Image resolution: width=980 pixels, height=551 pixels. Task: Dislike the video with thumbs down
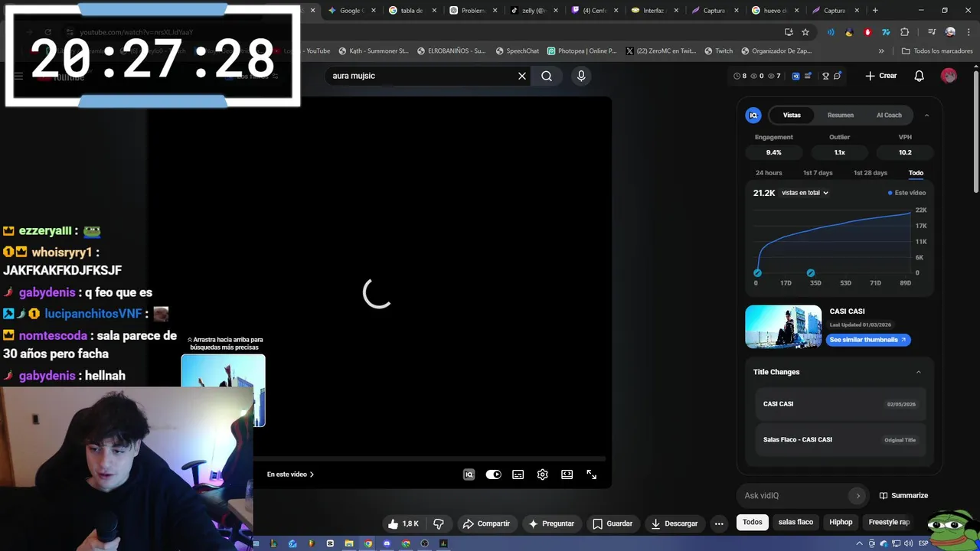point(439,523)
